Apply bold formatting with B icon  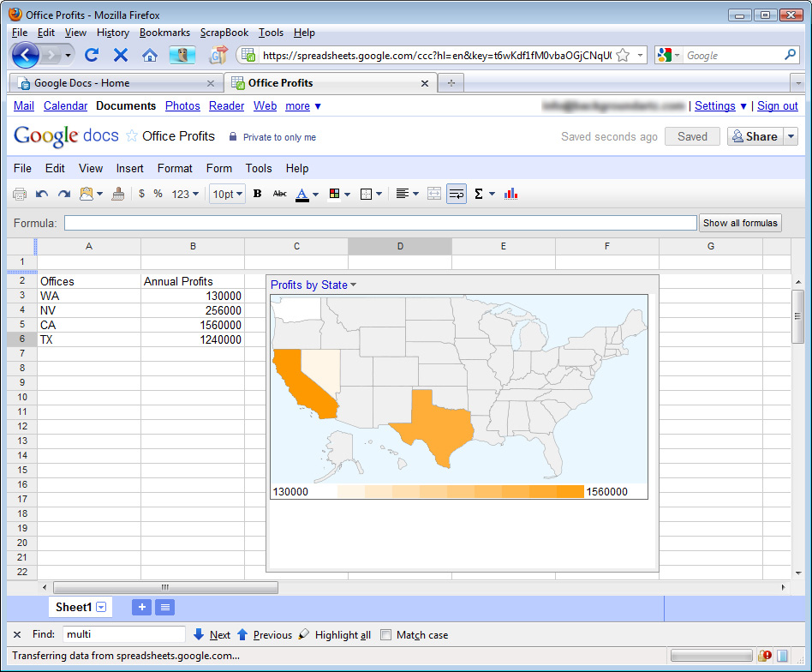[x=257, y=194]
